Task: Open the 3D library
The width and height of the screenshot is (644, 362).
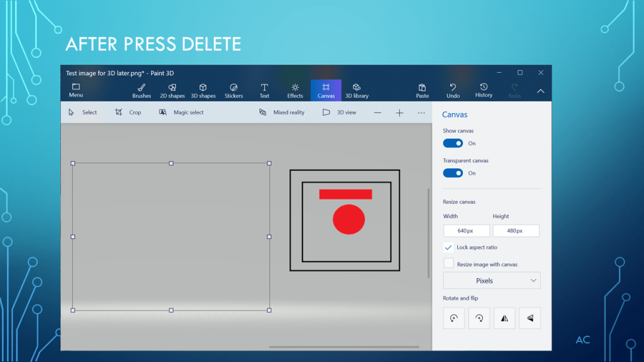Action: point(357,90)
